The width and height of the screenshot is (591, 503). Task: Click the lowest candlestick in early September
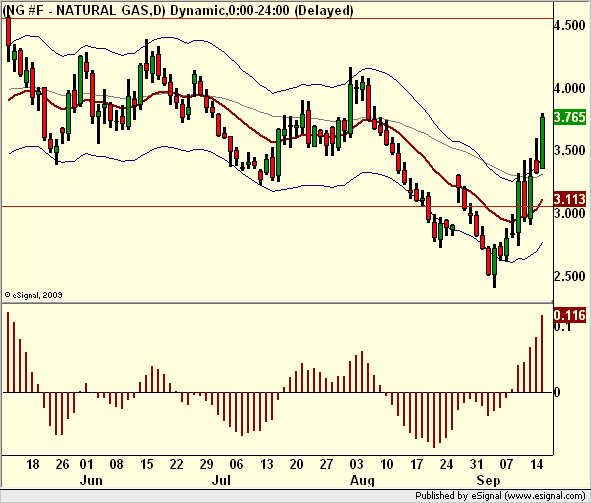tap(495, 266)
